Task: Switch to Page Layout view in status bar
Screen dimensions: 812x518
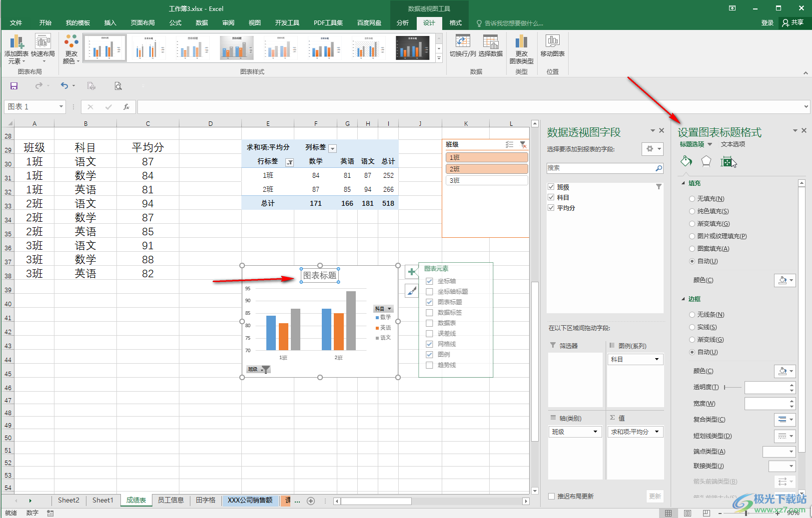Action: (688, 513)
